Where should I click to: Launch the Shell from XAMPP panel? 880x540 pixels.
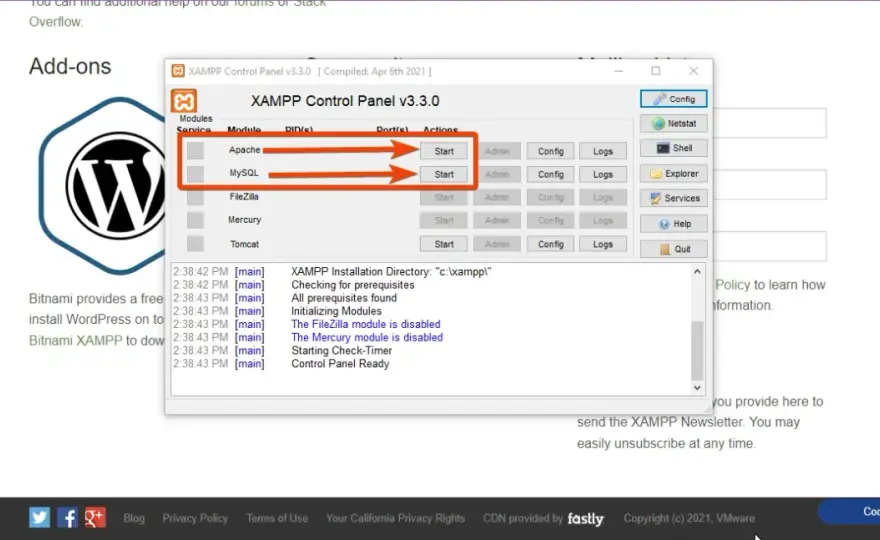pyautogui.click(x=673, y=148)
